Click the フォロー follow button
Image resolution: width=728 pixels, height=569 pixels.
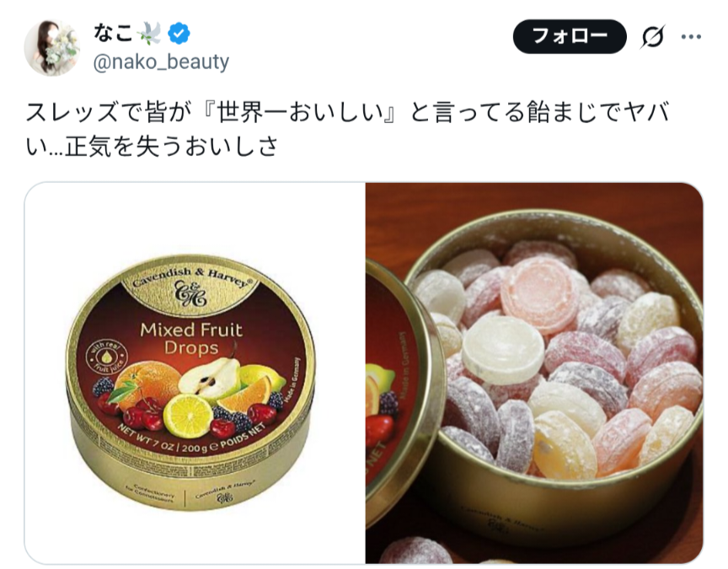(x=570, y=36)
